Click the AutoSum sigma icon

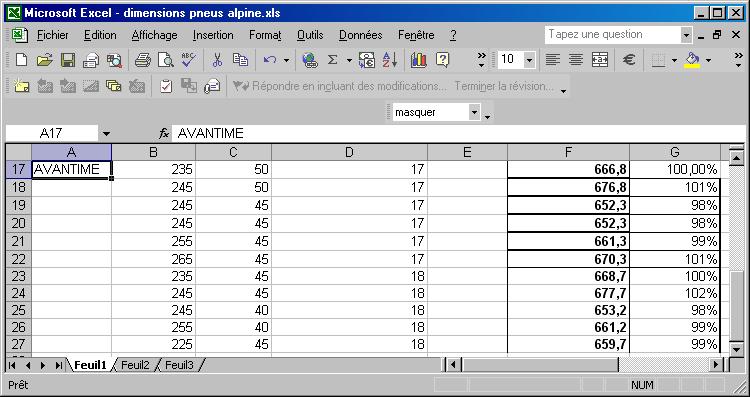pos(333,60)
